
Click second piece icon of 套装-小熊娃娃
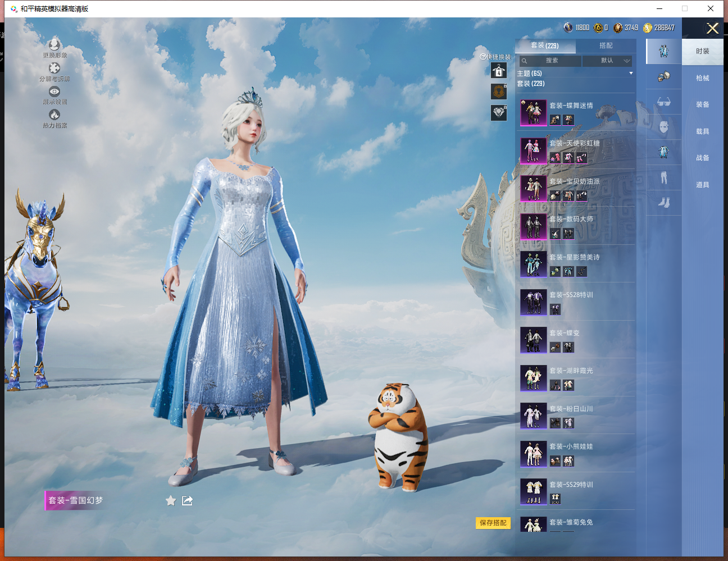(x=568, y=461)
